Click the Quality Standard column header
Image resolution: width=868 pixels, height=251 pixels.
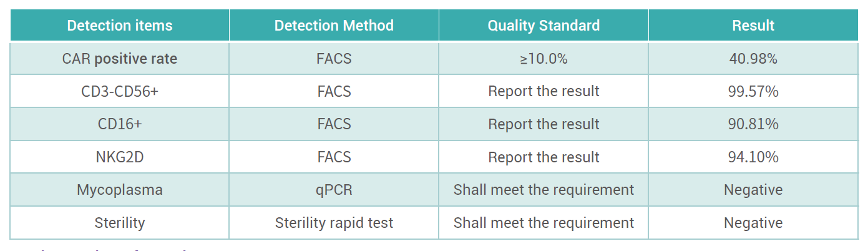coord(544,26)
